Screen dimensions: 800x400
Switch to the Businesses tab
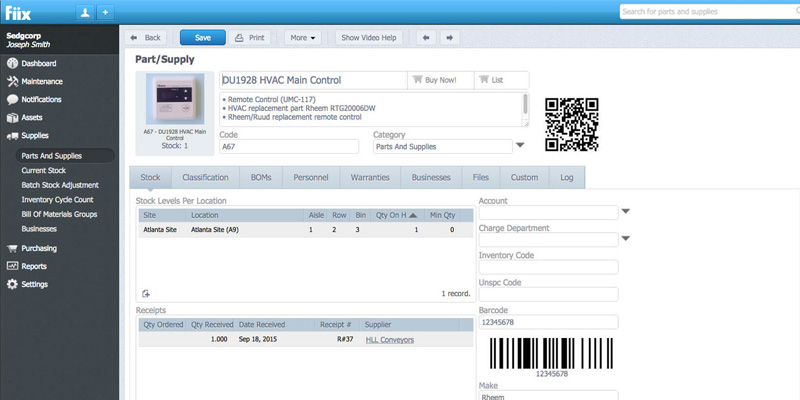(431, 178)
